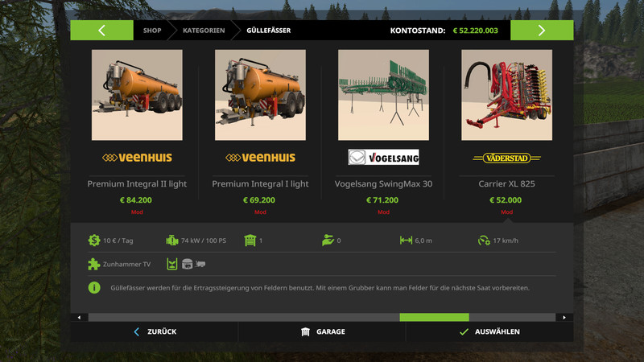644x362 pixels.
Task: Click the hand-with-leaf capacity icon
Action: tap(328, 240)
